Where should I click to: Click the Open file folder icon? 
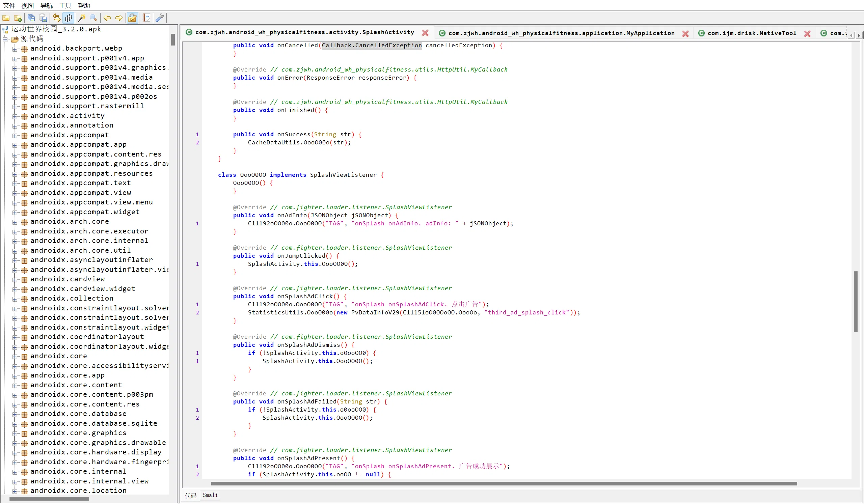pos(6,18)
